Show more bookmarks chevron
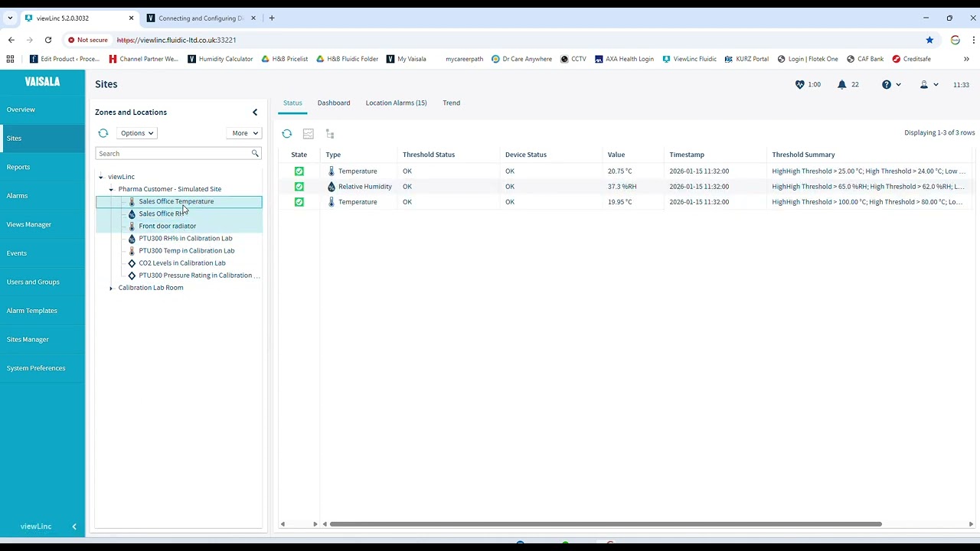The height and width of the screenshot is (551, 980). [x=966, y=59]
